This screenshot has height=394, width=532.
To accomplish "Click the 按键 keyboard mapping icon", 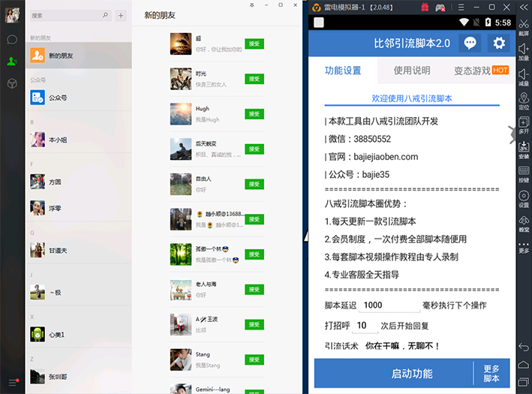I will pos(524,174).
